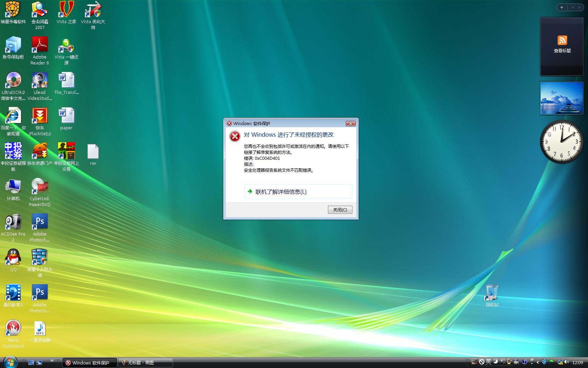Click the no-entry circle IME bar icon
Image resolution: width=588 pixels, height=368 pixels.
[482, 362]
